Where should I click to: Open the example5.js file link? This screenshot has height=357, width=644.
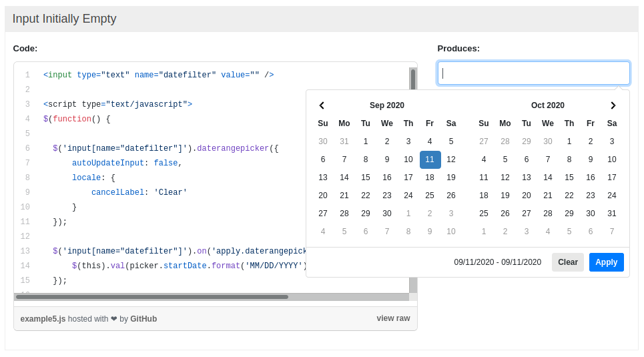43,319
